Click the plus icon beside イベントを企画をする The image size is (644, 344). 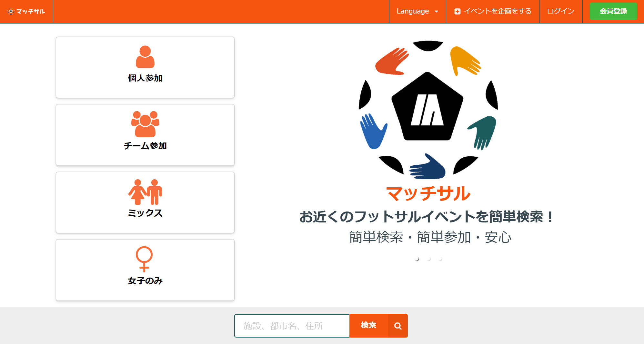457,12
